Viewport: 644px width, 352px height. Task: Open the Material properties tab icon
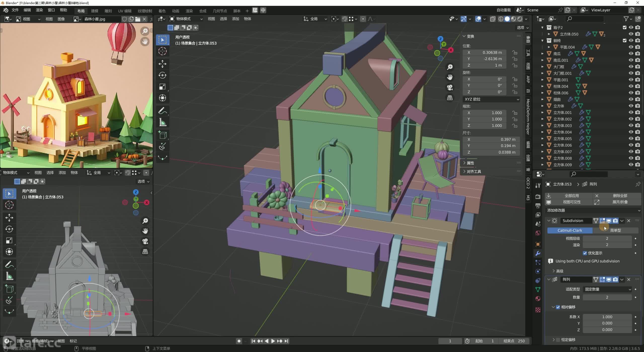(538, 299)
